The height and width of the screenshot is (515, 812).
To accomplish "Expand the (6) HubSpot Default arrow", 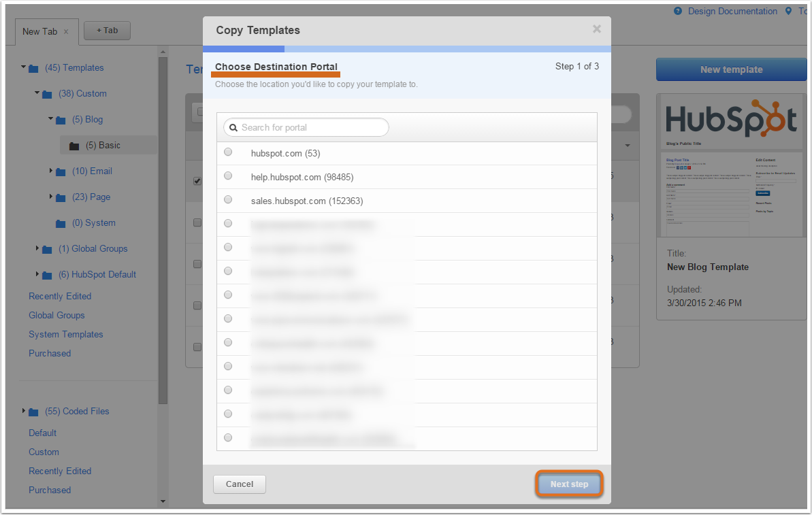I will click(x=37, y=273).
